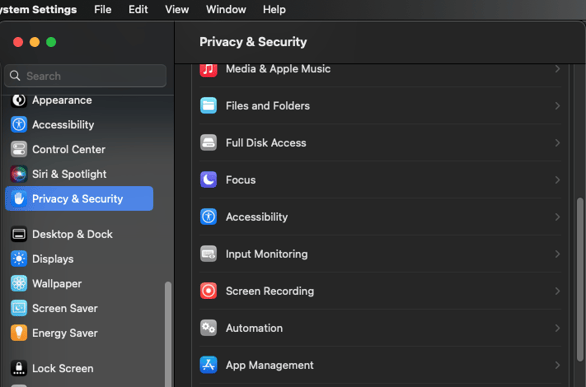
Task: Click the Input Monitoring keyboard icon
Action: (208, 254)
